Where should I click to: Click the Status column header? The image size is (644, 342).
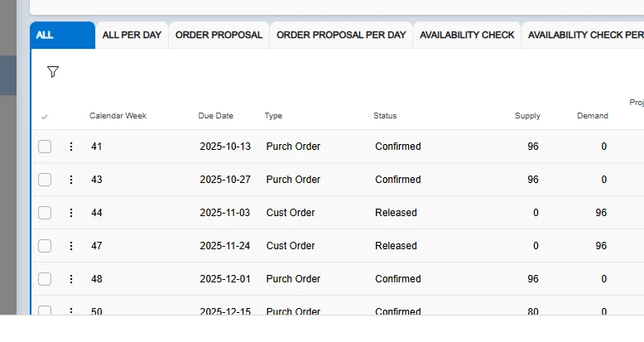385,116
